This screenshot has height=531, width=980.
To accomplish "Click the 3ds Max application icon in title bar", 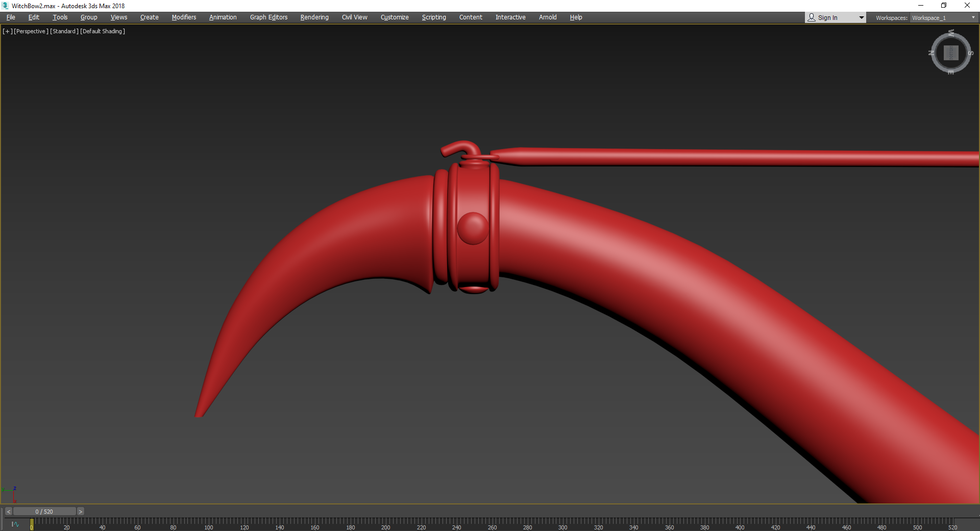I will [x=5, y=6].
